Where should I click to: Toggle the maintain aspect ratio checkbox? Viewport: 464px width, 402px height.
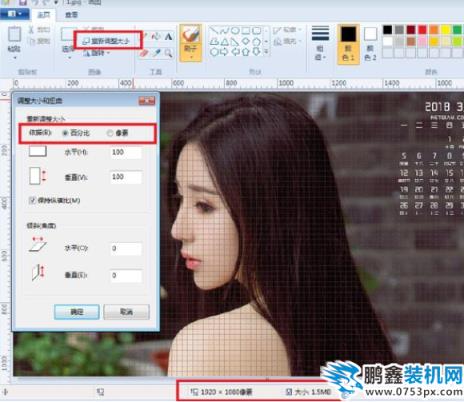32,200
